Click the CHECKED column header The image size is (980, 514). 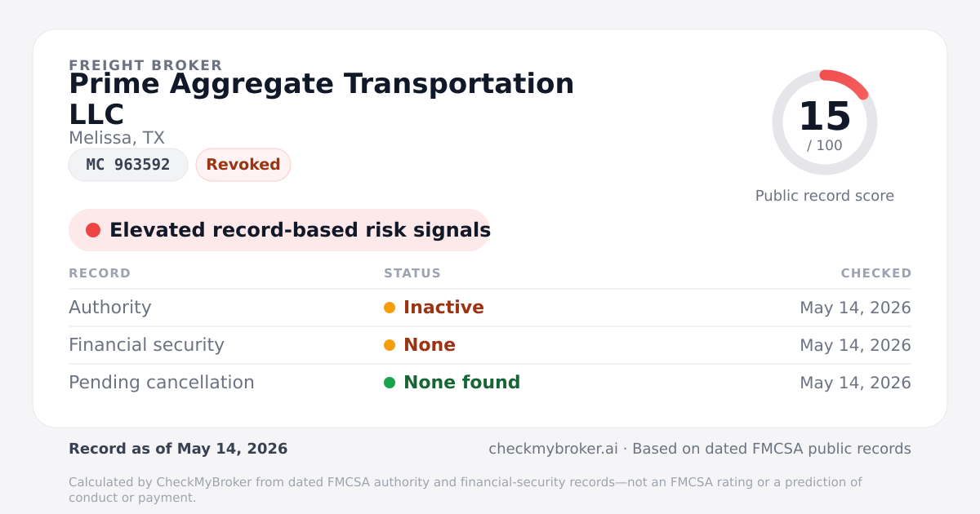[x=876, y=273]
